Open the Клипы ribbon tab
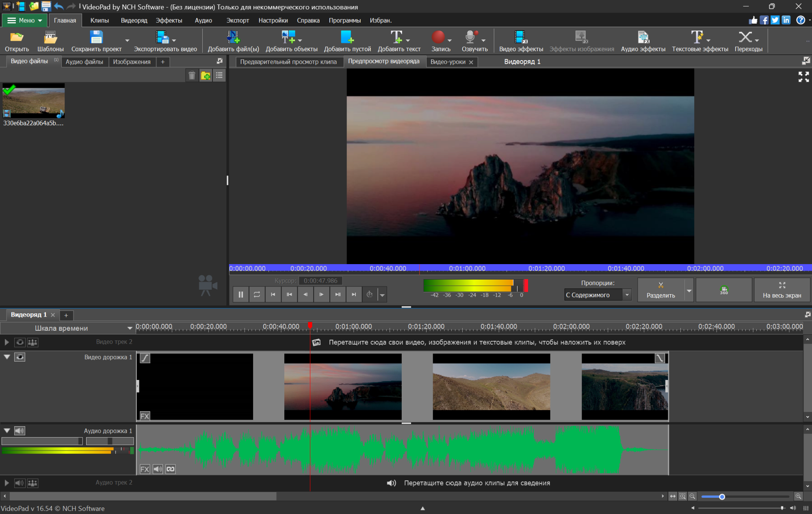 click(100, 20)
